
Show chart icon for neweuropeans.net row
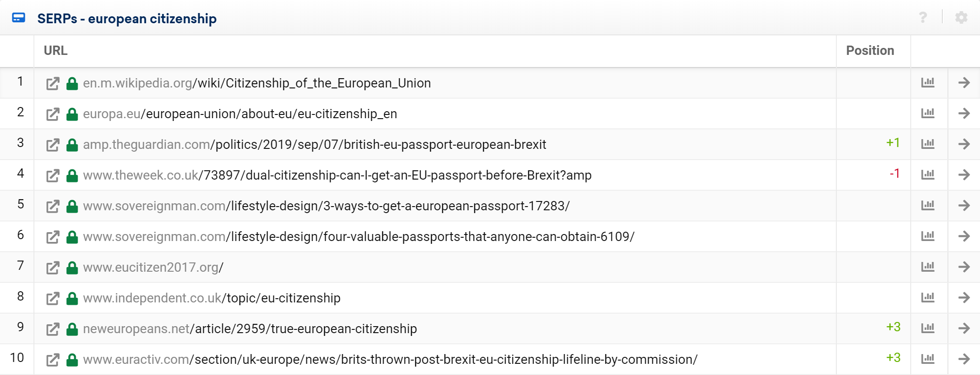click(928, 328)
